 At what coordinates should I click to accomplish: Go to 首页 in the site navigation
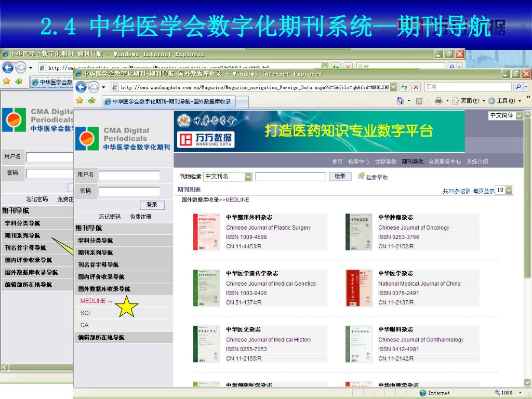tap(337, 162)
